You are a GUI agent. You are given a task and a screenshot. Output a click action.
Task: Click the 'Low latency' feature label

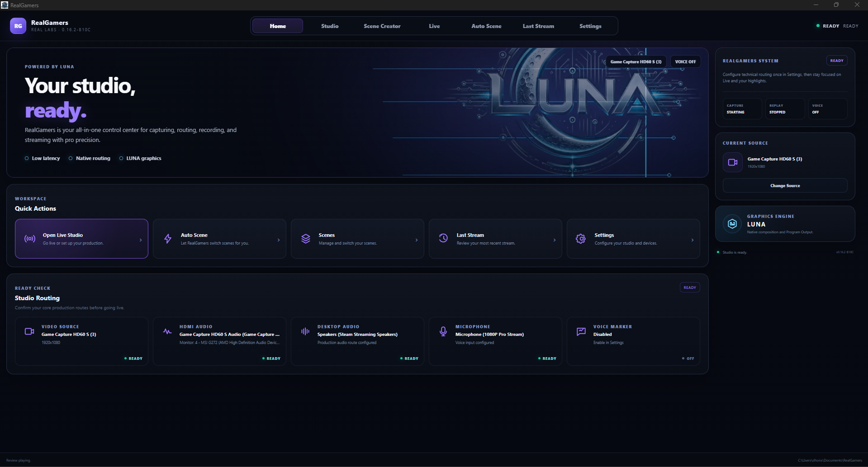[43, 158]
